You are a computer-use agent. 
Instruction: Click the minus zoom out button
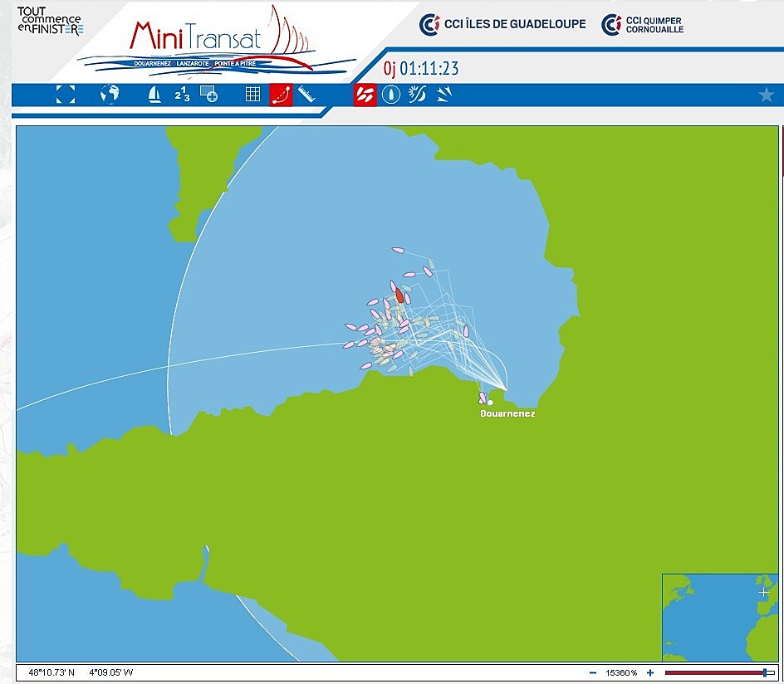pos(593,673)
